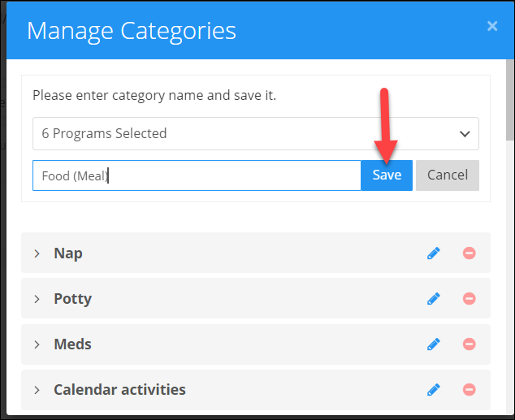Cancel adding the category
Image resolution: width=515 pixels, height=420 pixels.
pos(448,175)
